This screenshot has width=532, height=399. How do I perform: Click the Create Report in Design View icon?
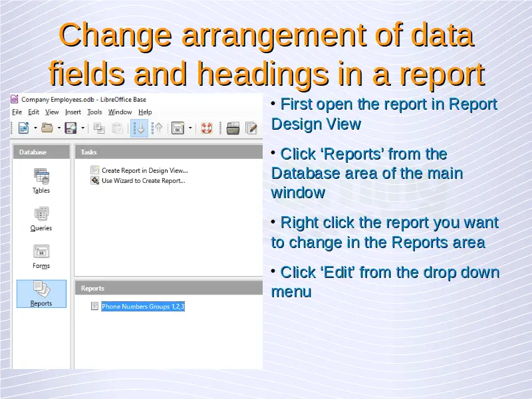[x=94, y=170]
